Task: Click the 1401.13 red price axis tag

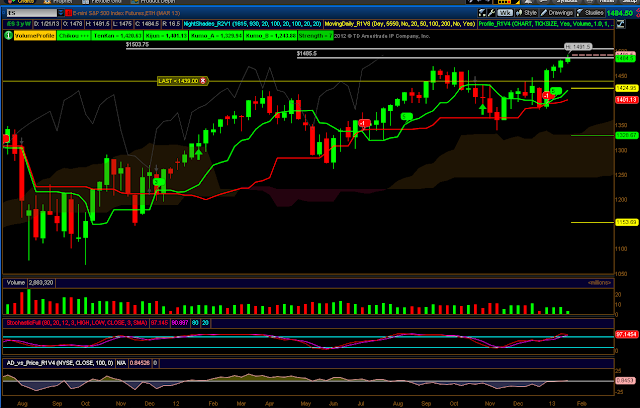Action: pos(626,100)
